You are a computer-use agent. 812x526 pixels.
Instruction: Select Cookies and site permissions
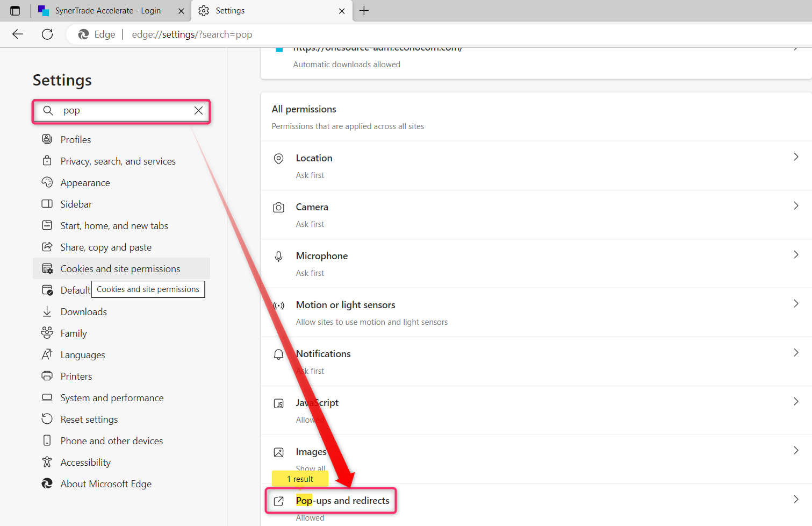121,269
